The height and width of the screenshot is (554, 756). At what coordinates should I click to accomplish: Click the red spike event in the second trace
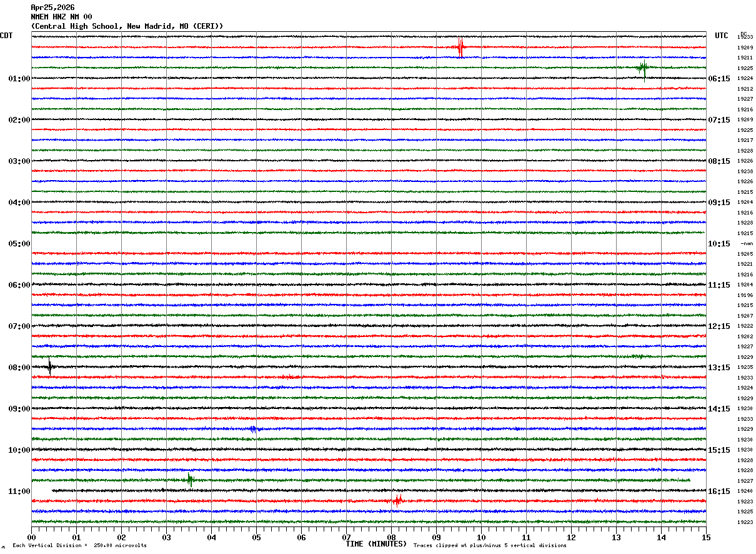tap(460, 48)
